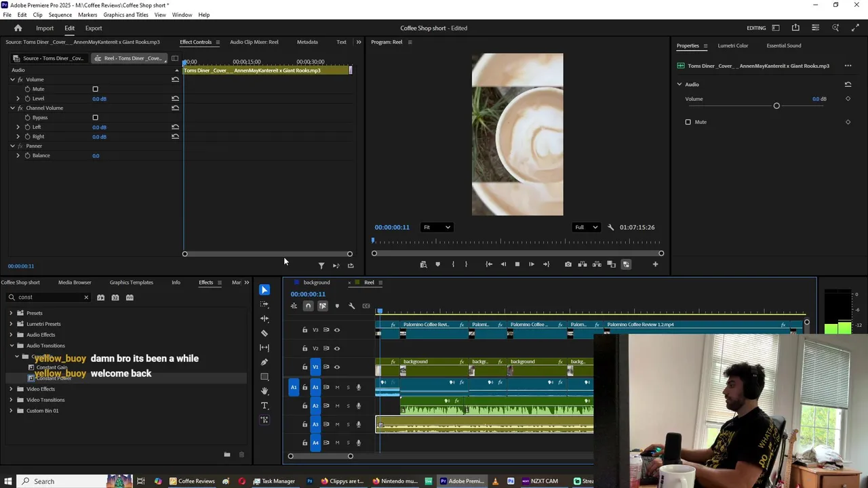Click the Effects search field containing const
This screenshot has width=868, height=488.
pos(47,298)
